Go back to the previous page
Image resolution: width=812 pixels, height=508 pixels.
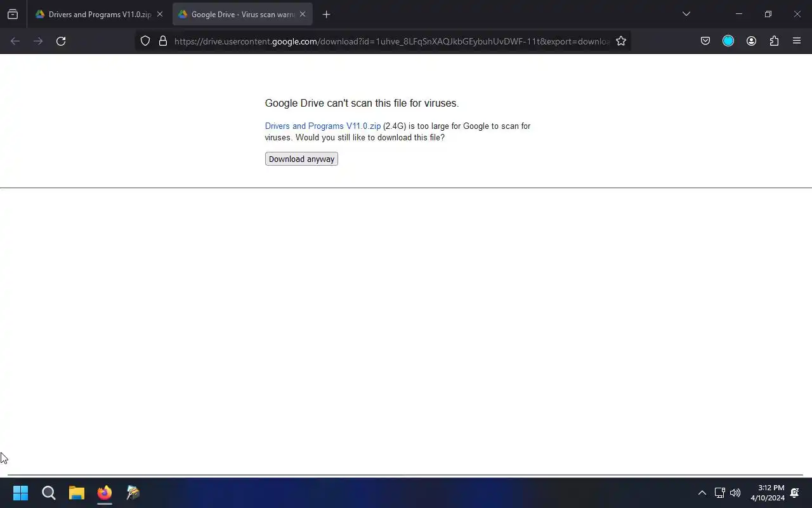pos(15,41)
